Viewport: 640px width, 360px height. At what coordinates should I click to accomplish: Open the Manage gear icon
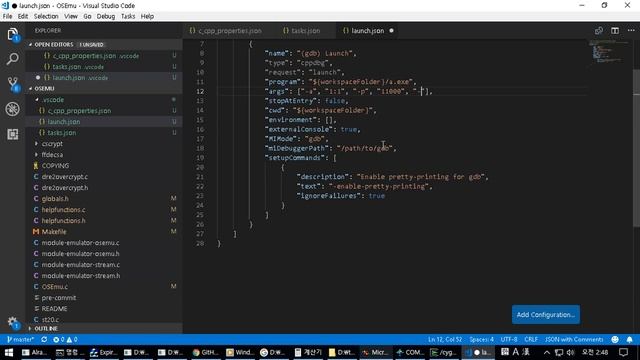pos(13,322)
